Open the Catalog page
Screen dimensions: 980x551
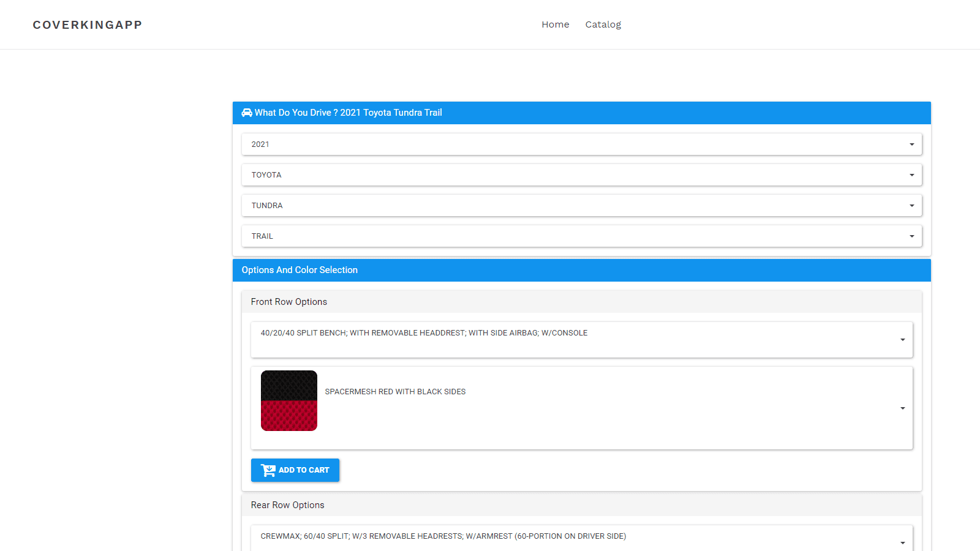603,24
